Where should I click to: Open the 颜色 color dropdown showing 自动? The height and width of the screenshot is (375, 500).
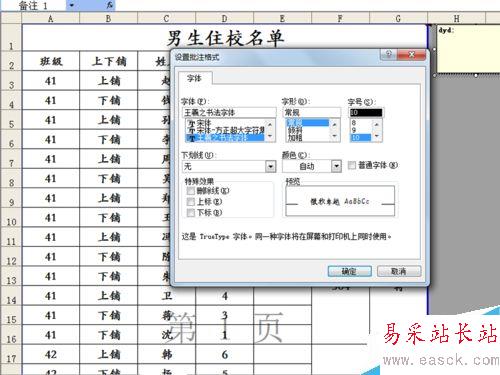coord(312,166)
